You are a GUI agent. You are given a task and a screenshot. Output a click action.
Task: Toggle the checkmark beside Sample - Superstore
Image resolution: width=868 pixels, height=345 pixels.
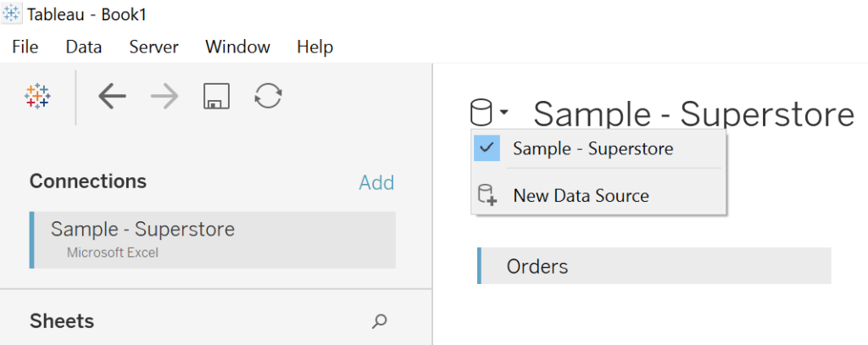click(487, 148)
